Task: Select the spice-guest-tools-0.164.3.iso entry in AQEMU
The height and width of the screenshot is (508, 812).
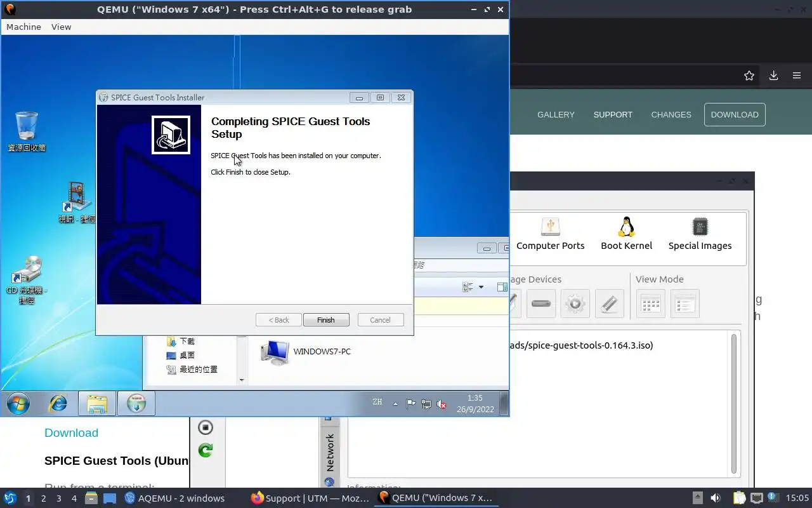Action: tap(582, 345)
